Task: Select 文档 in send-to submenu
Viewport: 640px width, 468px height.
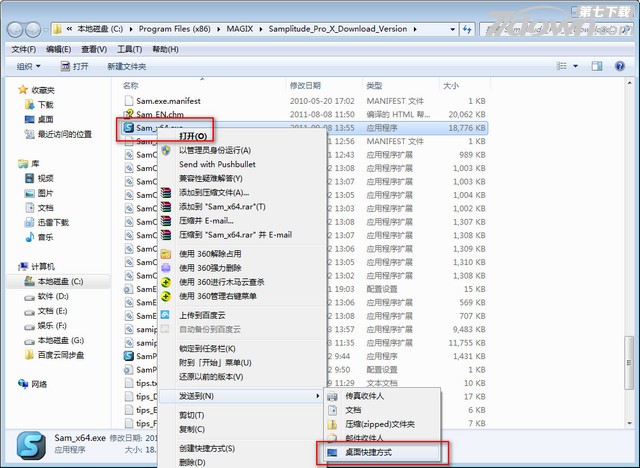Action: (382, 410)
